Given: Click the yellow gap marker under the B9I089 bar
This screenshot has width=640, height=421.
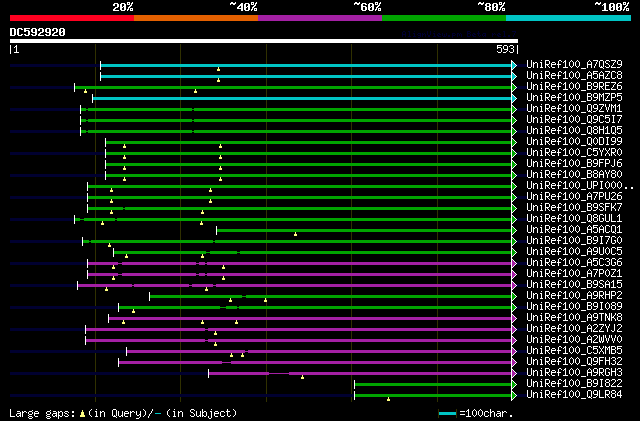Looking at the screenshot, I should click(x=133, y=312).
